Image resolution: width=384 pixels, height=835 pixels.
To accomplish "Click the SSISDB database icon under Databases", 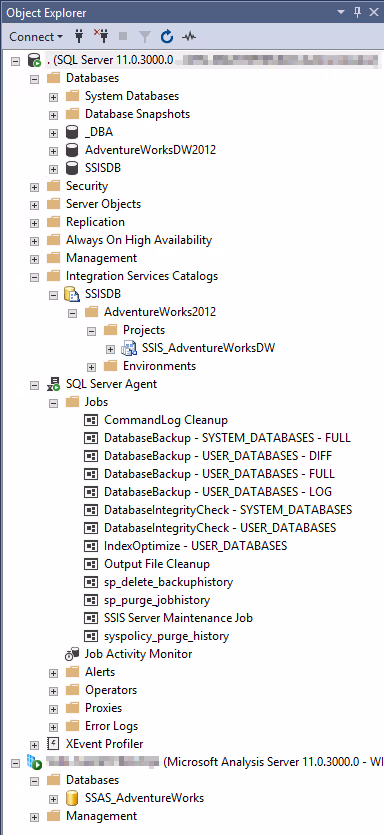I will click(72, 168).
